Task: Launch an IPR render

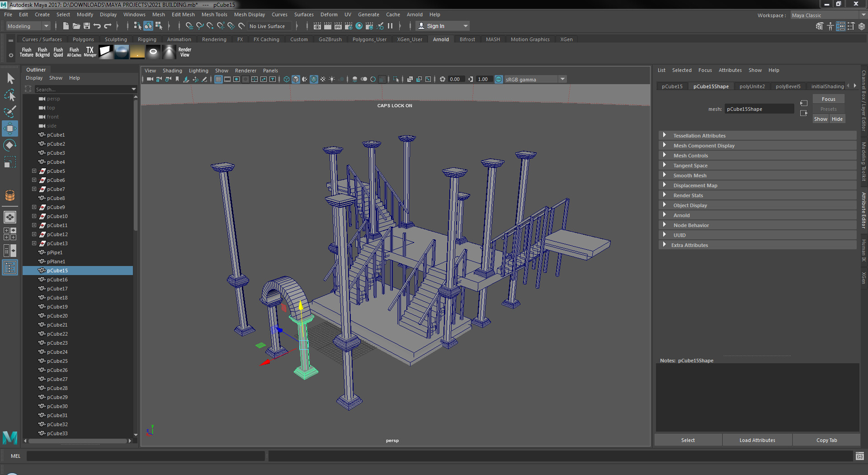Action: 338,26
